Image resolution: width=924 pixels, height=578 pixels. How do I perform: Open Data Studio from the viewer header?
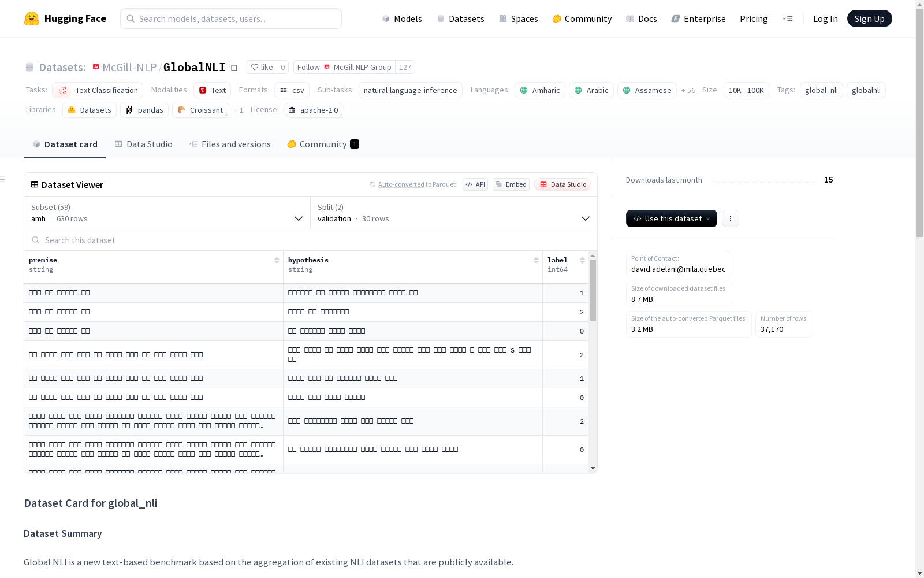pos(563,184)
